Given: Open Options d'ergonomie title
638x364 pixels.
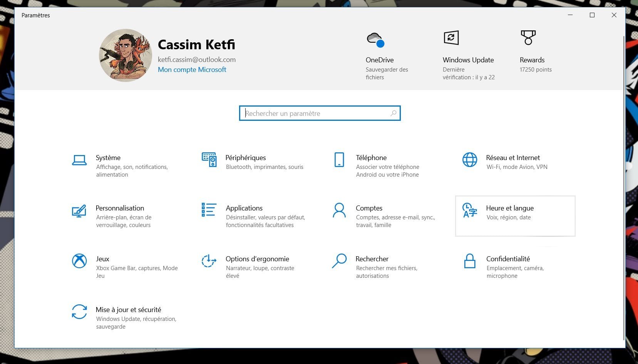Looking at the screenshot, I should coord(257,259).
